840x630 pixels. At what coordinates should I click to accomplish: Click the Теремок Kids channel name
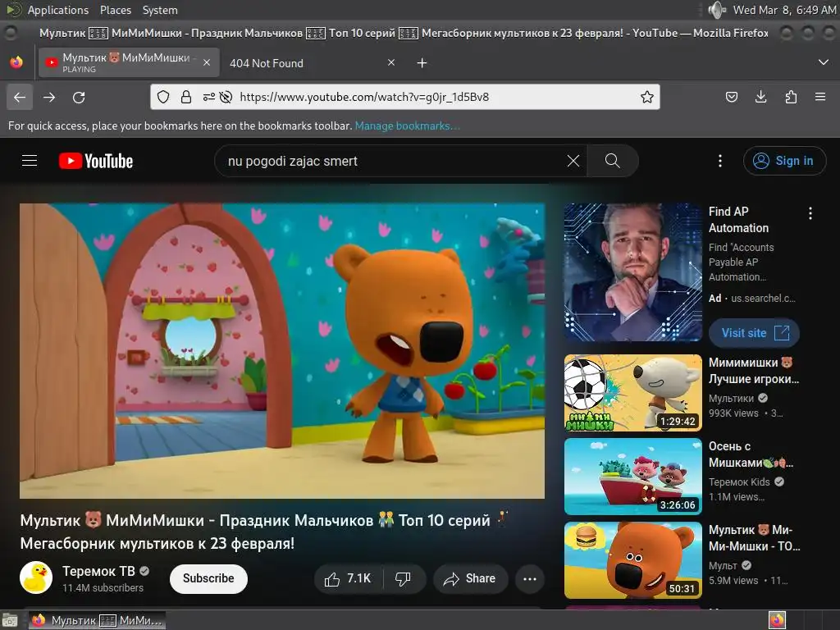(739, 482)
